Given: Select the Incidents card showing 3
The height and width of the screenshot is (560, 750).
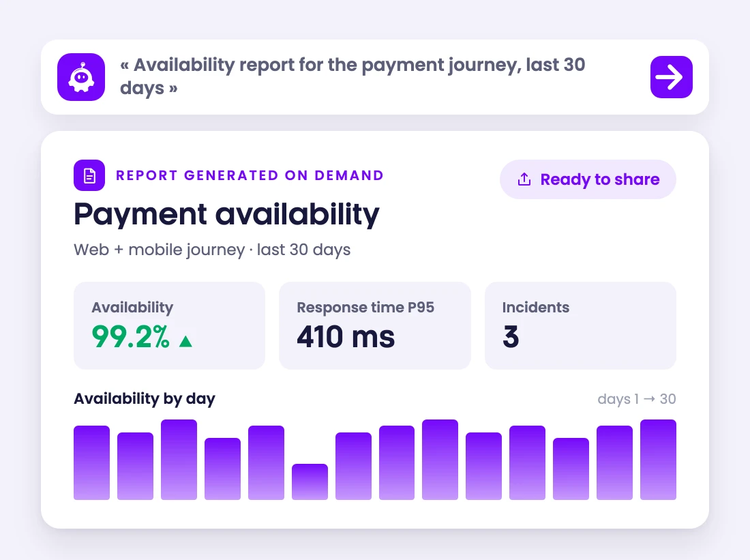Looking at the screenshot, I should [x=580, y=325].
